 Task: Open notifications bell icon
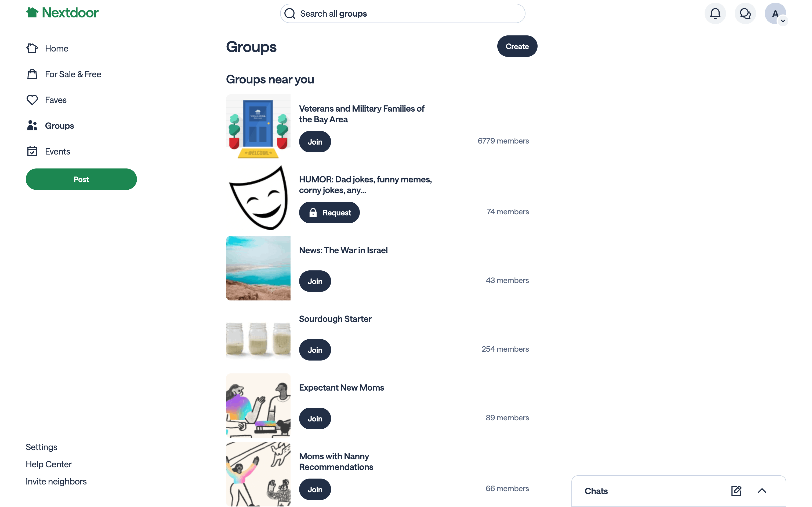point(715,14)
